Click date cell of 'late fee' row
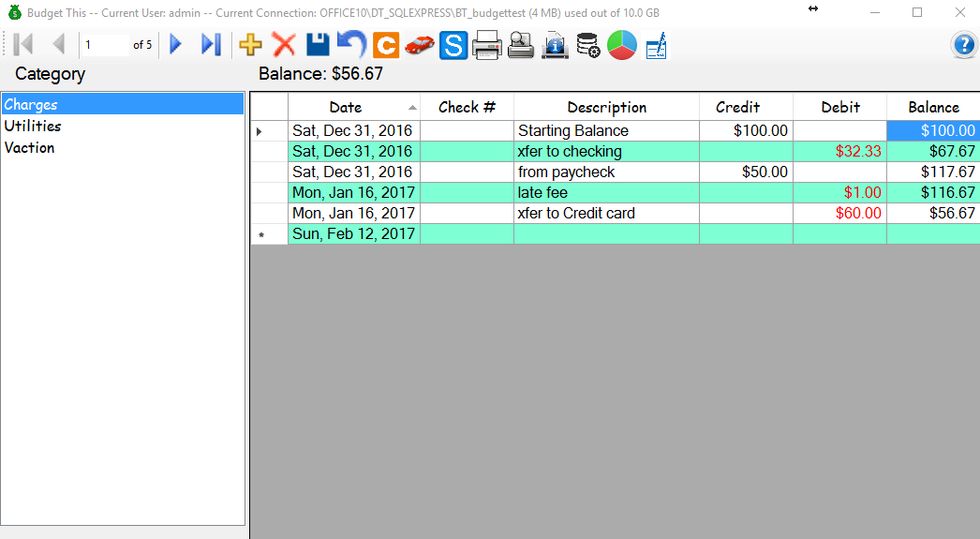The height and width of the screenshot is (539, 980). [354, 192]
